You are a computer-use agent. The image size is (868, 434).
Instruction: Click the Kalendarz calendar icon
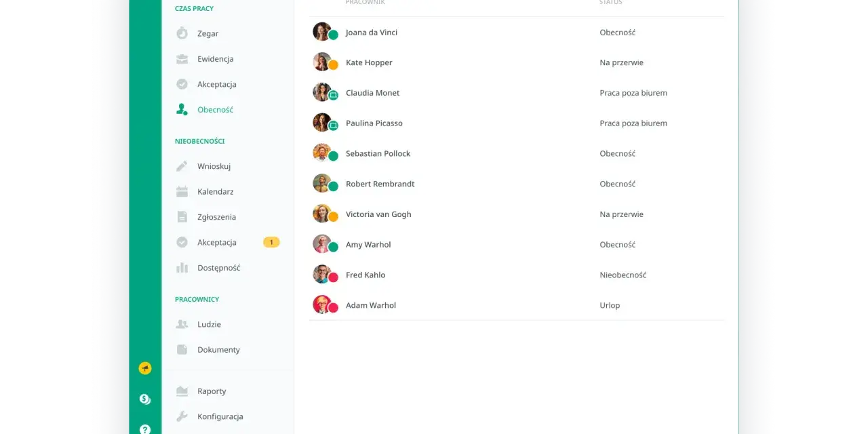(182, 192)
